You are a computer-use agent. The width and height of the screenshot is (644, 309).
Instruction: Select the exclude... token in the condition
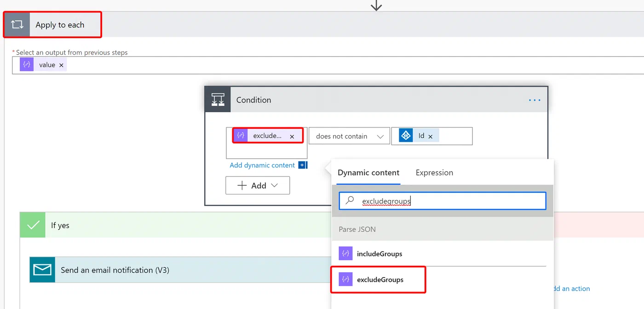[268, 136]
